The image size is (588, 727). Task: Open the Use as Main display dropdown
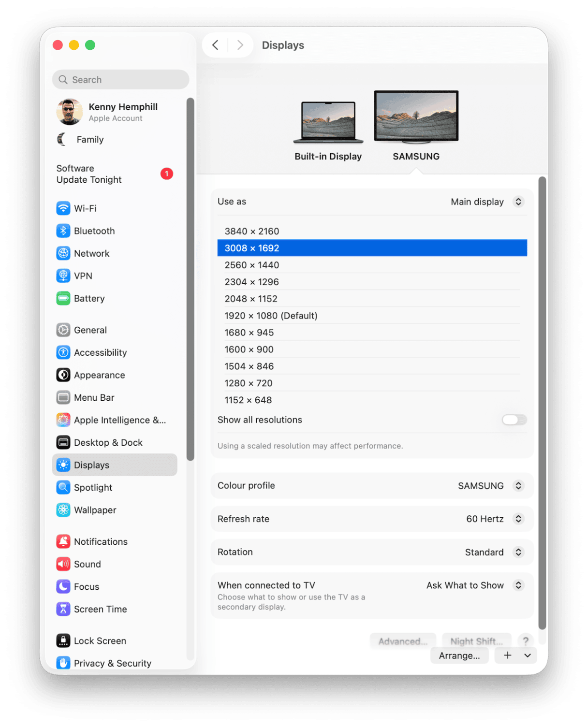[486, 202]
